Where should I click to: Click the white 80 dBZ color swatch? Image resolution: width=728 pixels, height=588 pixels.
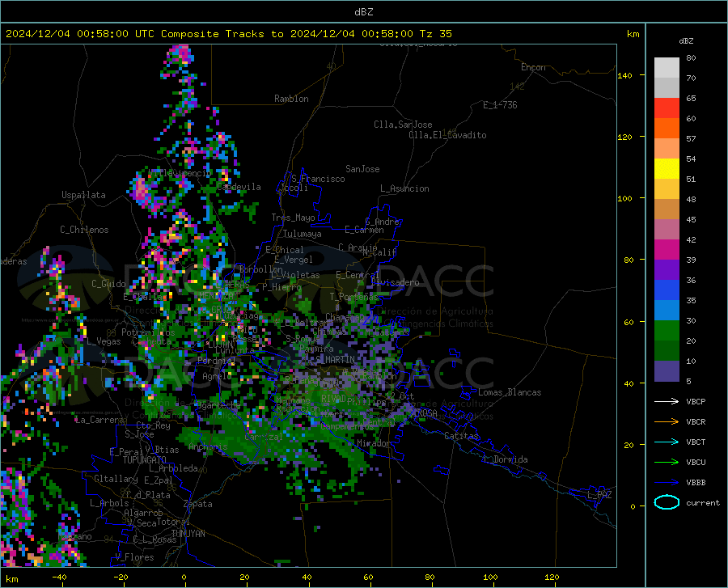click(667, 68)
